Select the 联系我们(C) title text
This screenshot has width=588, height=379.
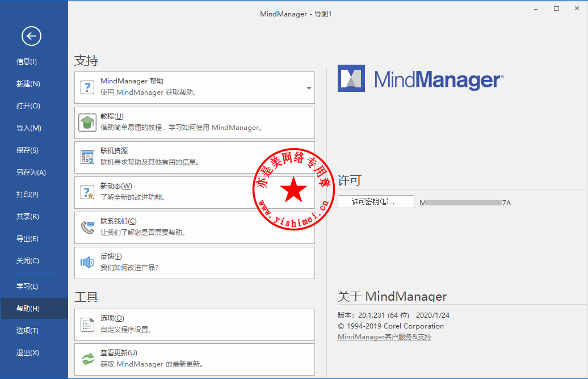[x=119, y=221]
